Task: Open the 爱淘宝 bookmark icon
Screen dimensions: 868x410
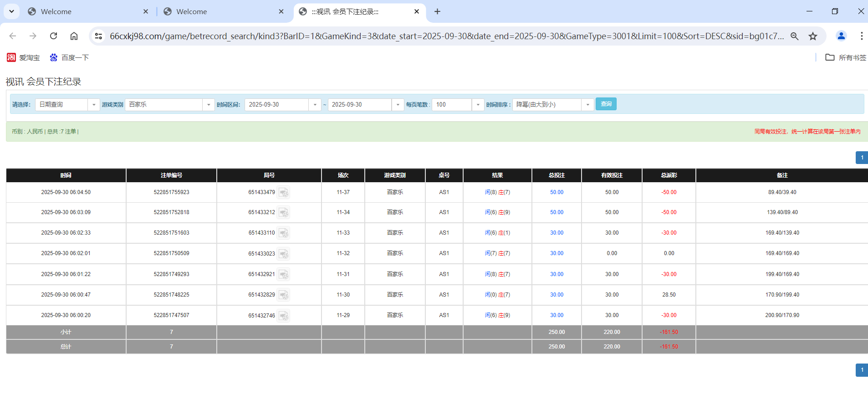Action: click(10, 57)
